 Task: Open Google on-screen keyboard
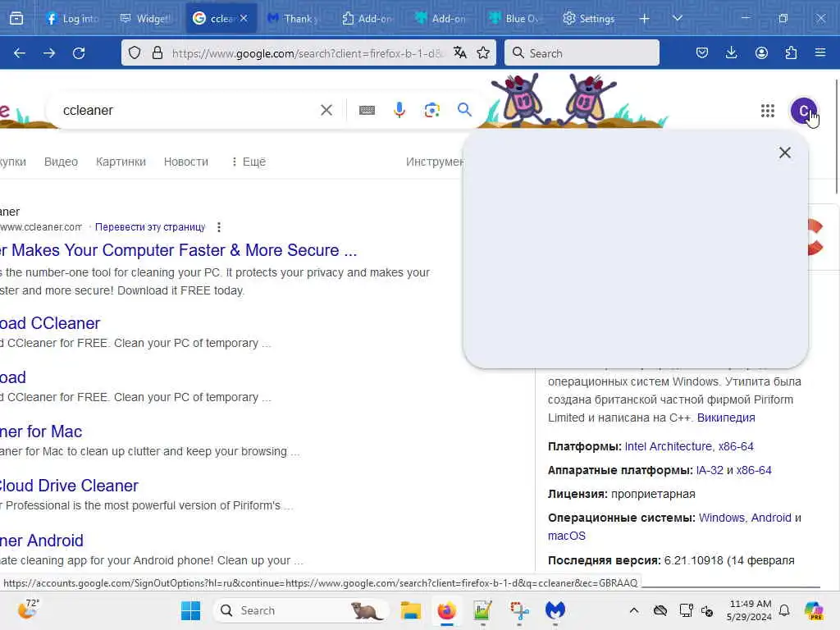pos(367,111)
